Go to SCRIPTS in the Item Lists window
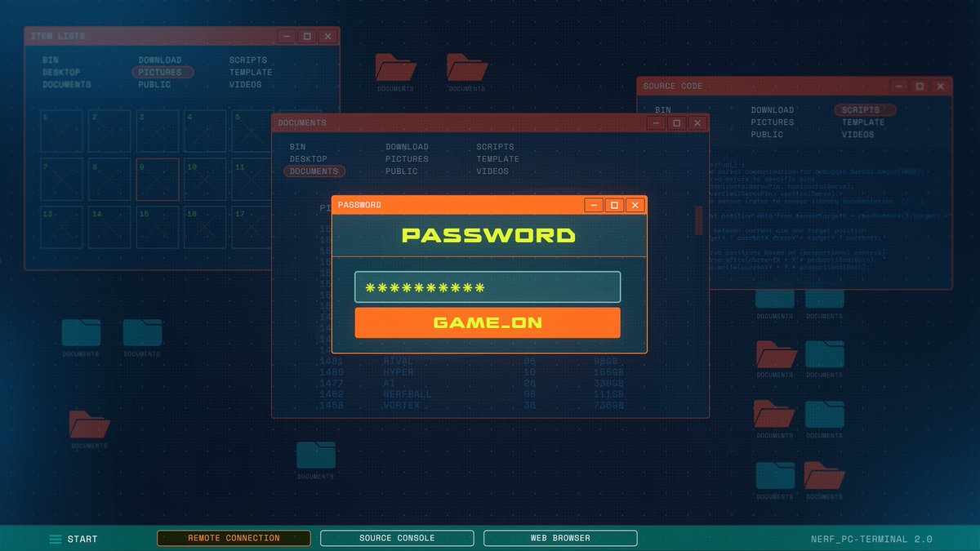 [x=248, y=60]
